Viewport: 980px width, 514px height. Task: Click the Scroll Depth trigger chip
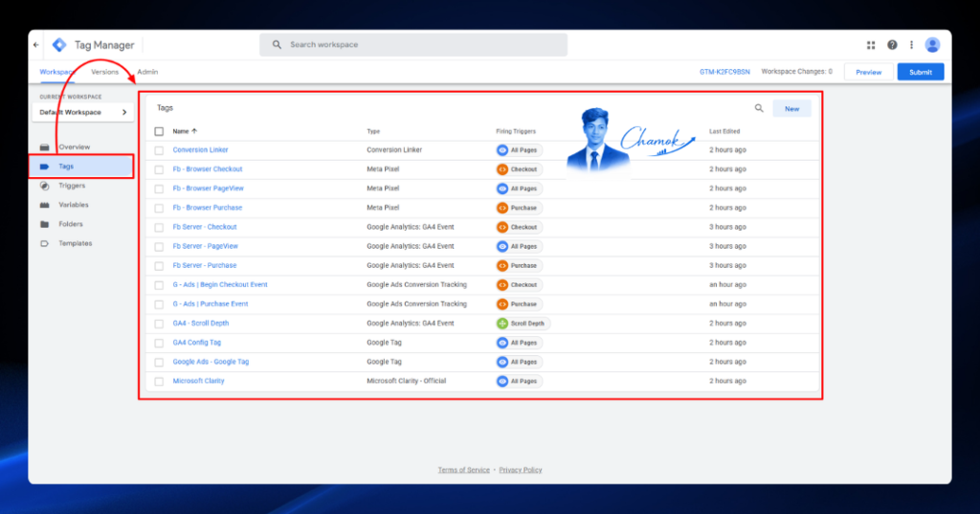(522, 324)
